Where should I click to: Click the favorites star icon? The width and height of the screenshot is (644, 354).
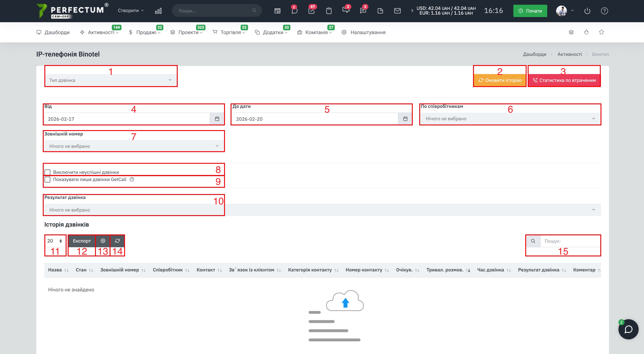[601, 32]
